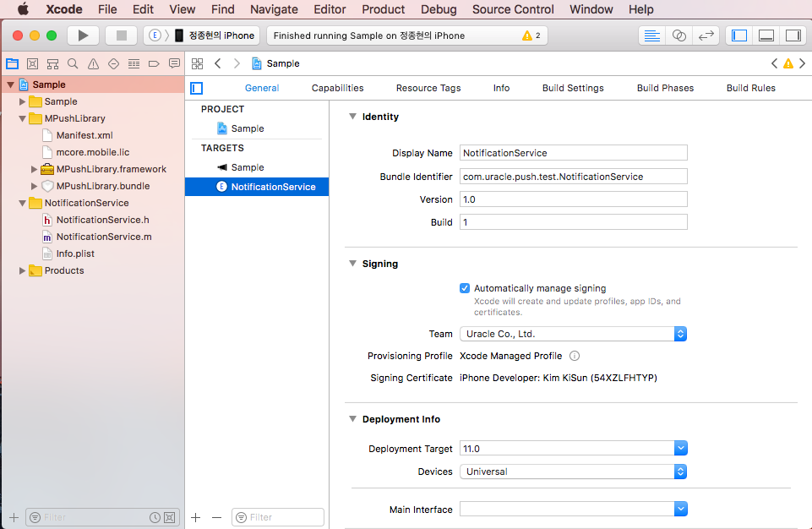This screenshot has height=529, width=812.
Task: Toggle the Utilities pane visibility
Action: point(793,35)
